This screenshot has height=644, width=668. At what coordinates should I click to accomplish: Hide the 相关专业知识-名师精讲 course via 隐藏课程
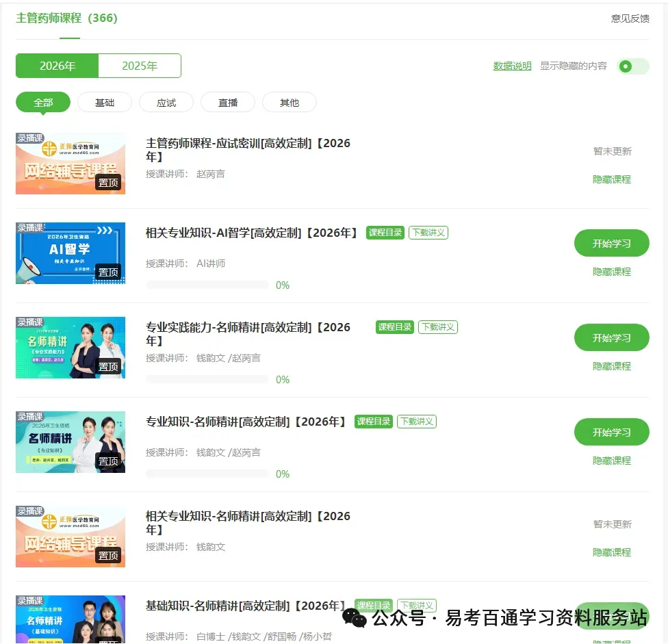click(x=612, y=552)
